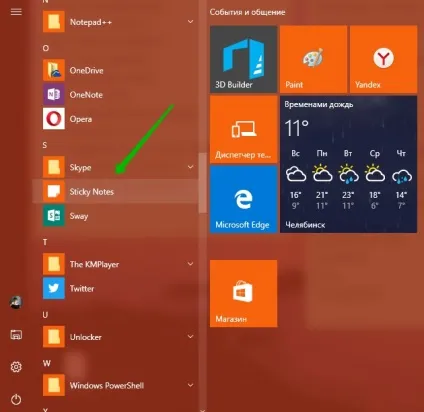This screenshot has height=412, width=424.
Task: Click the OneDrive app icon
Action: (x=54, y=70)
